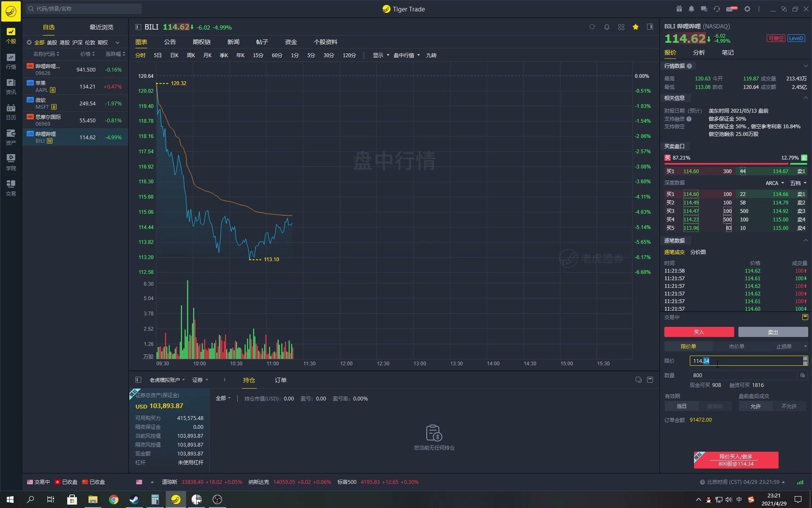Open the 盘中行情 session dropdown
This screenshot has width=812, height=508.
click(406, 55)
